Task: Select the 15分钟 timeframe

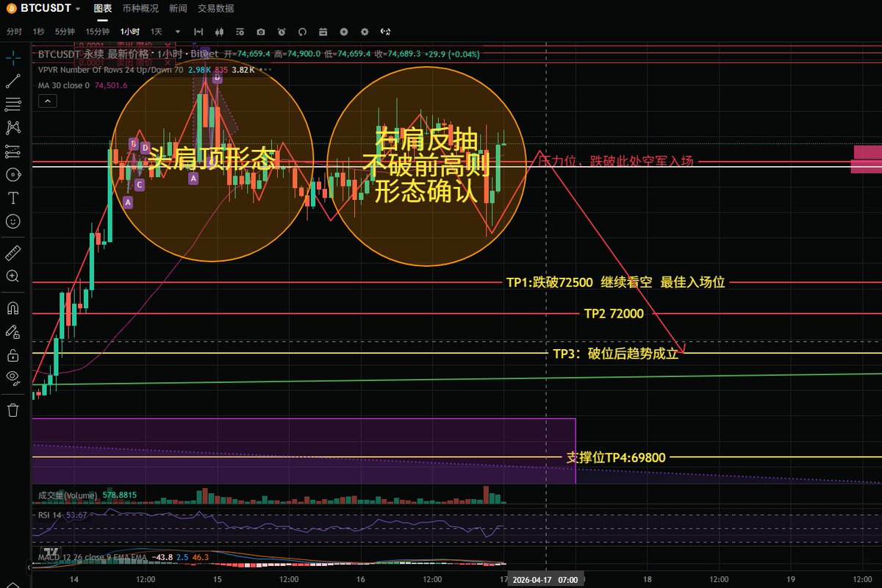Action: tap(98, 32)
